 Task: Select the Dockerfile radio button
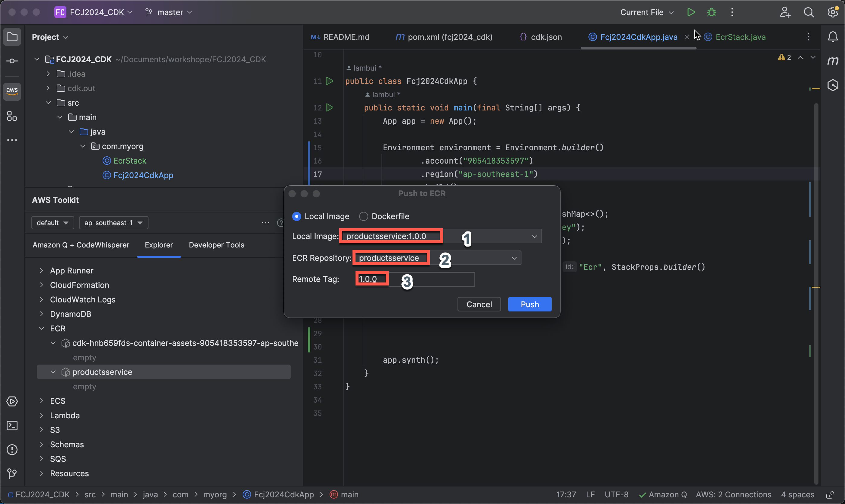363,216
